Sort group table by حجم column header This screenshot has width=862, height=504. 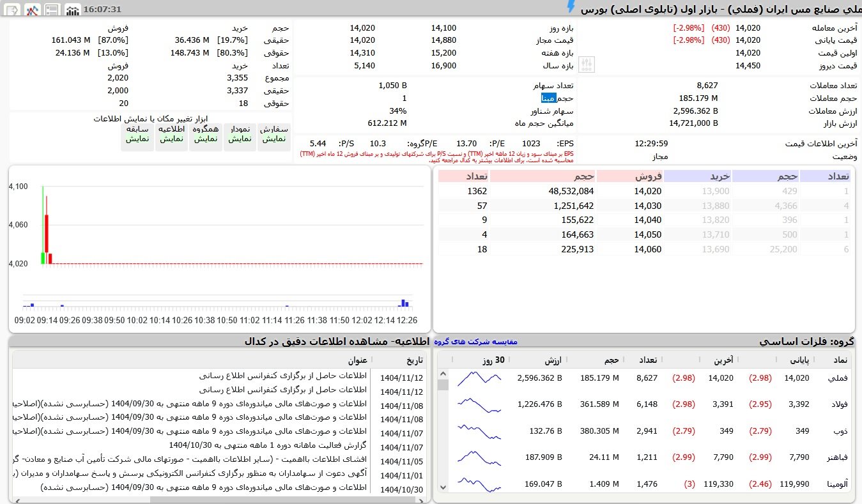coord(611,360)
